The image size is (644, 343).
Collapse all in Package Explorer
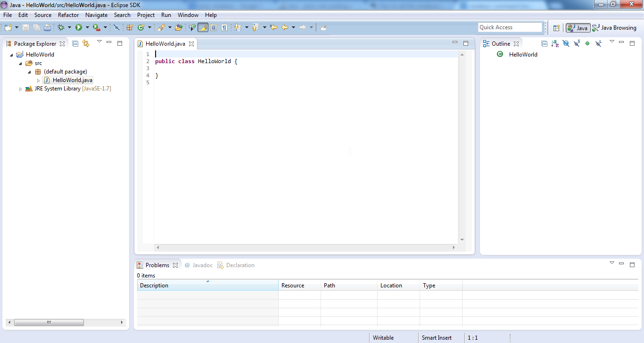[75, 43]
